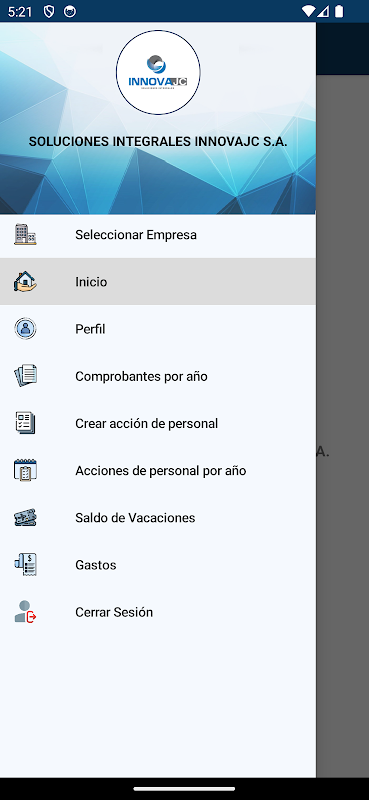Tap the logout person icon

(x=25, y=612)
